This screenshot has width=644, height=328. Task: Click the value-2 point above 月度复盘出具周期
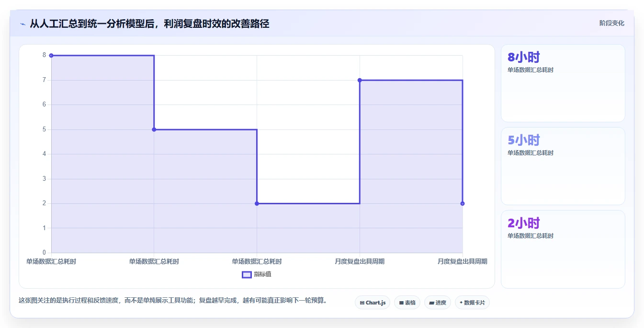pos(463,203)
